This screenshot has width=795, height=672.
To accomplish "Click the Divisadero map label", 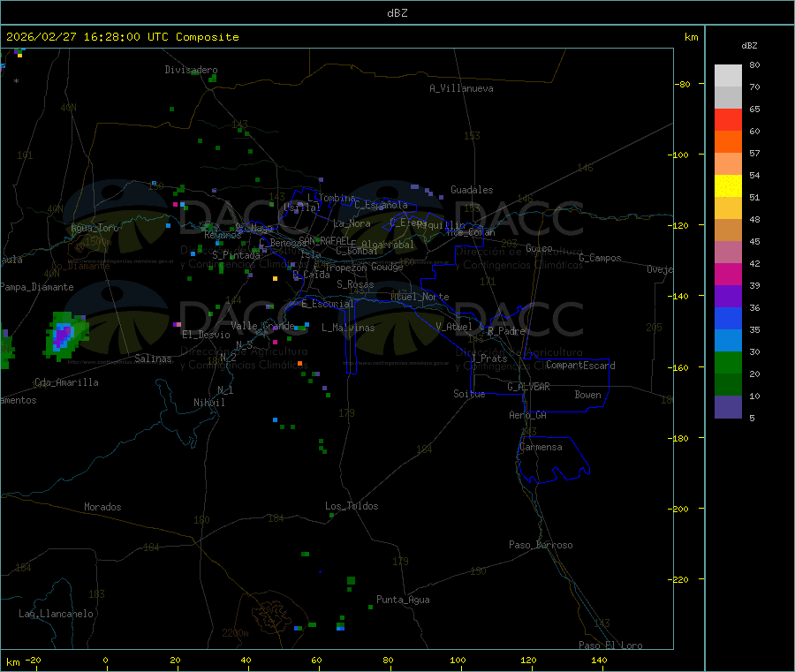I will pos(191,70).
